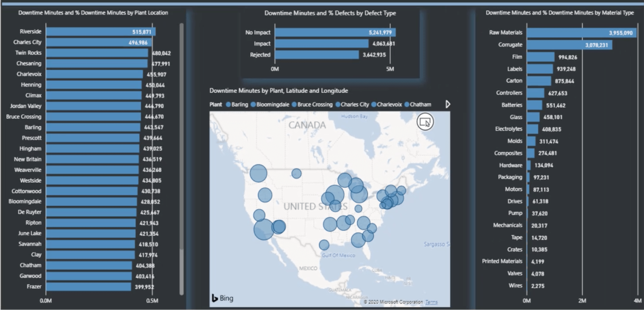Screen dimensions: 644x310
Task: Select the Clay bar
Action: click(x=90, y=255)
